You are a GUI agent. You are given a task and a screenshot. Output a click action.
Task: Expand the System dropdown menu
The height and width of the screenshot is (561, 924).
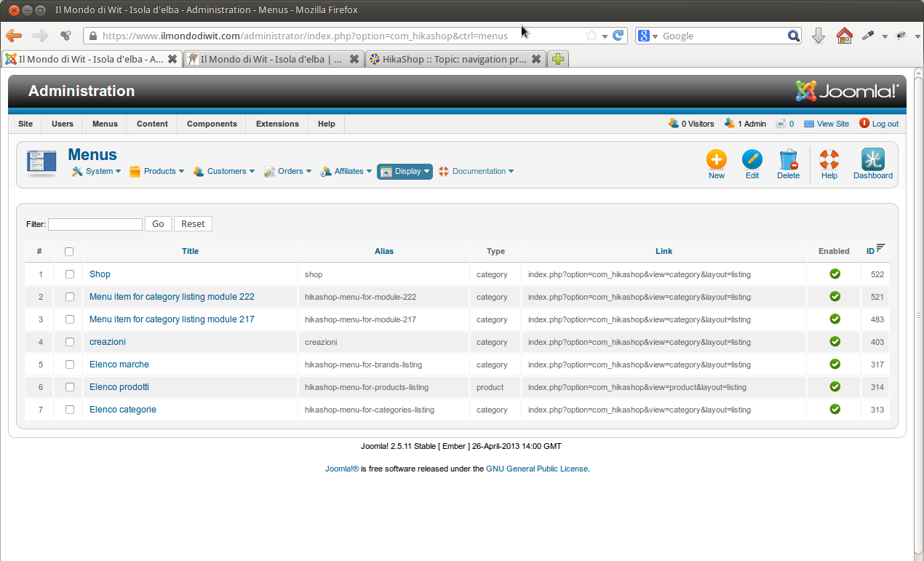[x=96, y=172]
